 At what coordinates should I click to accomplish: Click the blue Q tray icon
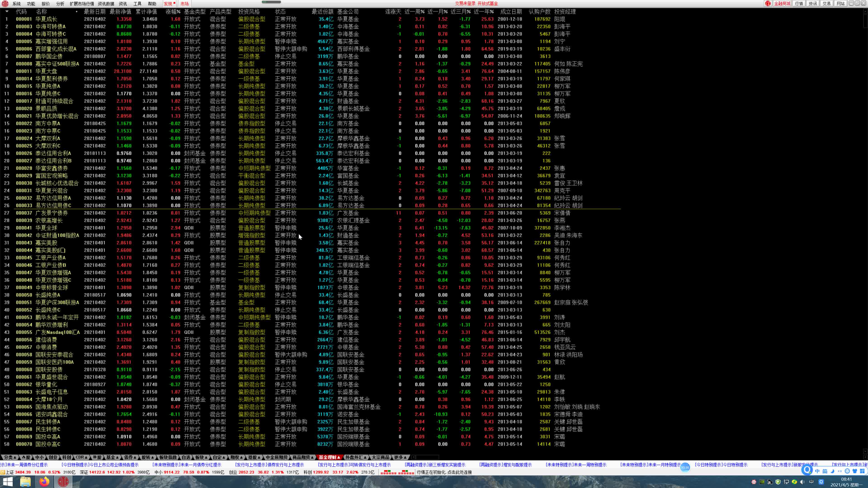click(x=821, y=482)
